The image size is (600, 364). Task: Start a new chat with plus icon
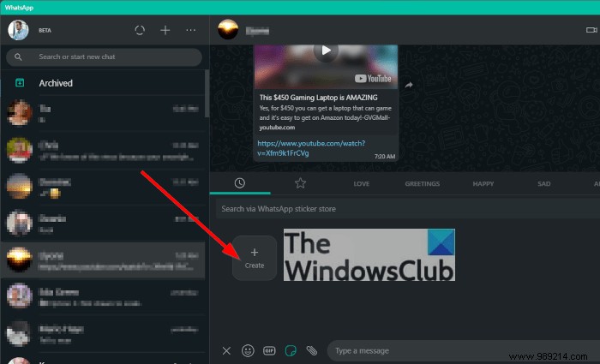pyautogui.click(x=165, y=30)
